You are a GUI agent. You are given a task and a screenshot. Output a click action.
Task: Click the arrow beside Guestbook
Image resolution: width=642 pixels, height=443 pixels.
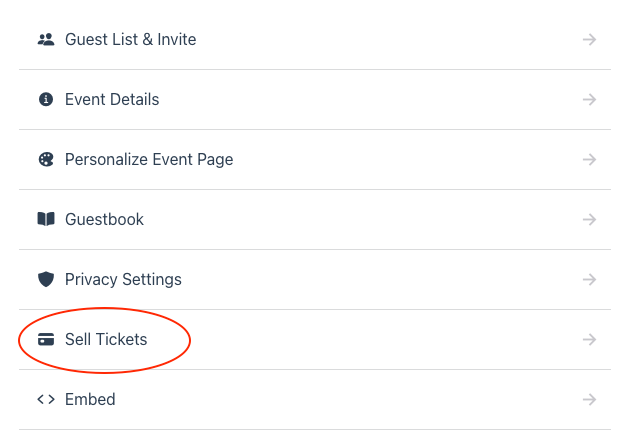tap(590, 220)
